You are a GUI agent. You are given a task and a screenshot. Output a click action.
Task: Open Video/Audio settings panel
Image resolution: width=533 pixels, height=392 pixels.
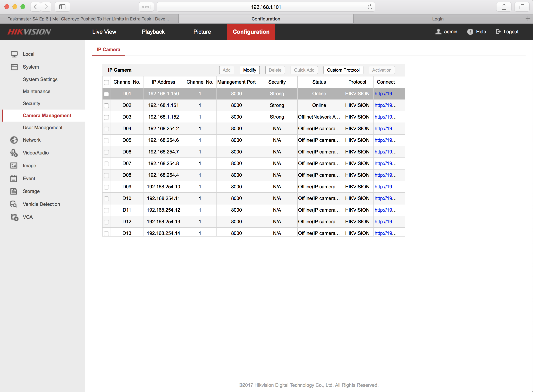coord(36,153)
